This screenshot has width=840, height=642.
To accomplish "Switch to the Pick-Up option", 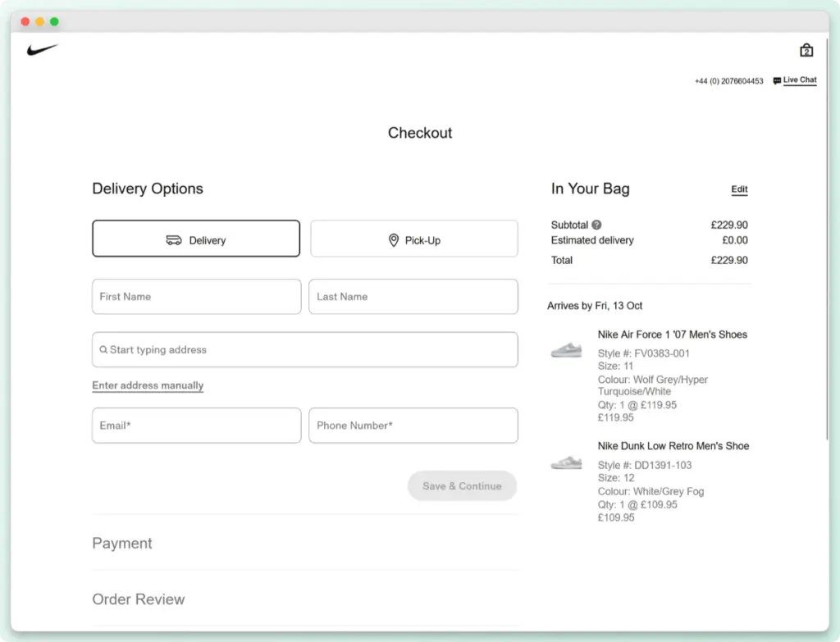I will coord(413,239).
